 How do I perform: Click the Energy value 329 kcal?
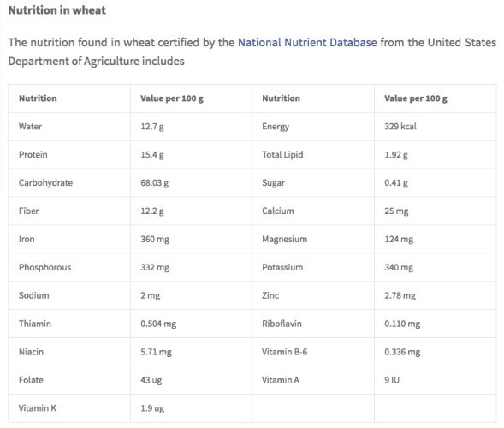[400, 127]
